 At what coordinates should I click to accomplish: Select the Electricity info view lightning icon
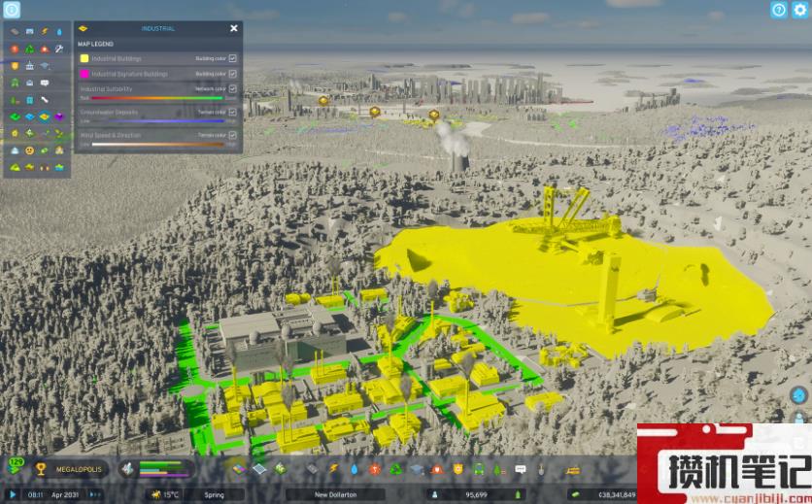tap(45, 32)
